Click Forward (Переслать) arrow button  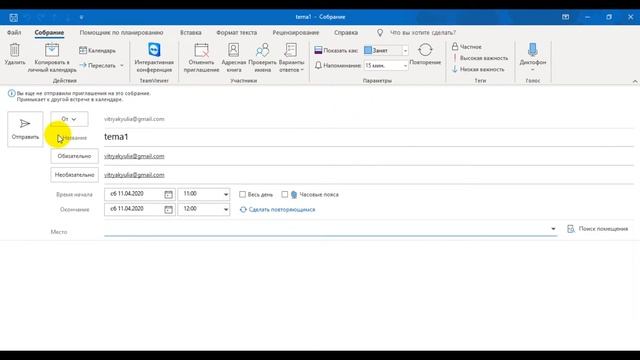(98, 65)
